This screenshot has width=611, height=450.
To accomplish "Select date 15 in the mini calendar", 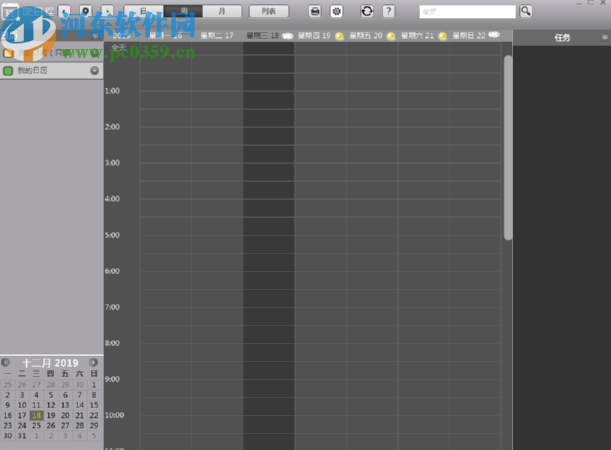I will pyautogui.click(x=94, y=405).
